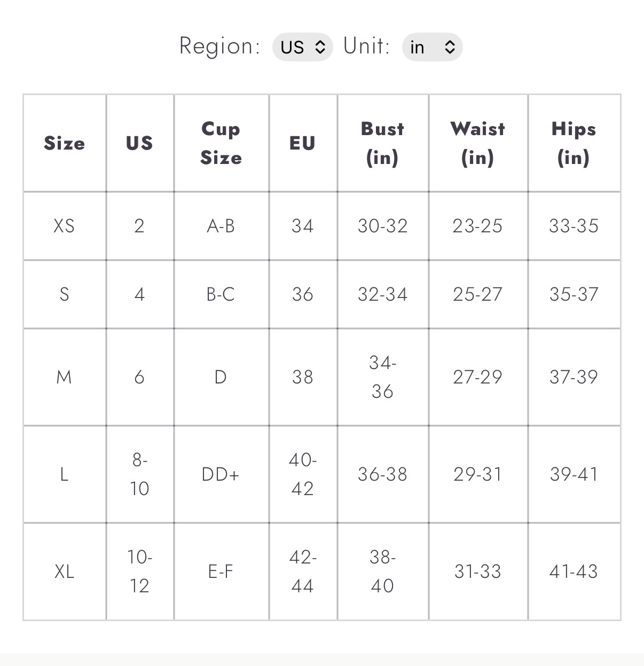Image resolution: width=644 pixels, height=666 pixels.
Task: Select the XL size row label
Action: [65, 571]
